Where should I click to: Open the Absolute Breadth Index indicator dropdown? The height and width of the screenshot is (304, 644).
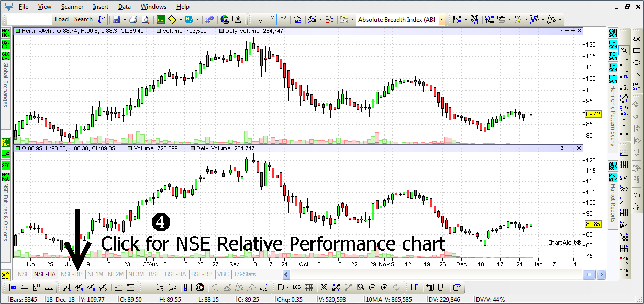(x=441, y=20)
